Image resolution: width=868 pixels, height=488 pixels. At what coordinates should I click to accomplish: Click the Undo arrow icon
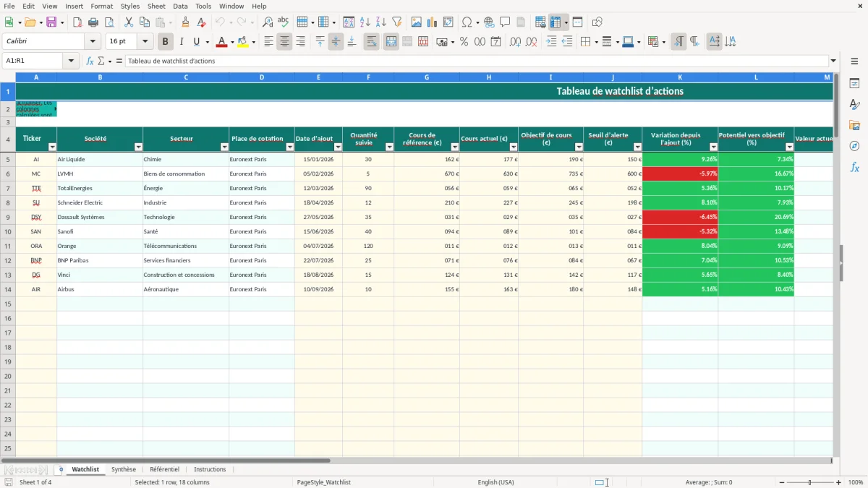[220, 22]
